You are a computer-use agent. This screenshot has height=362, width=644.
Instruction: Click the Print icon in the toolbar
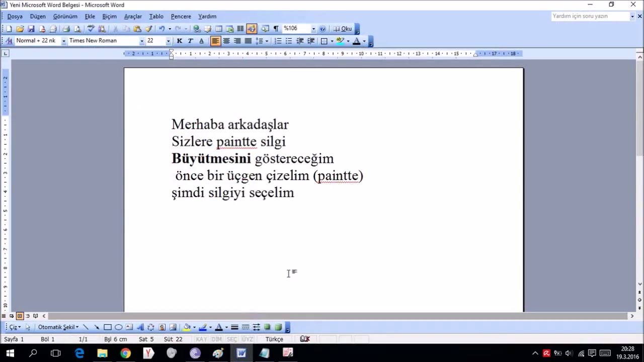point(66,29)
